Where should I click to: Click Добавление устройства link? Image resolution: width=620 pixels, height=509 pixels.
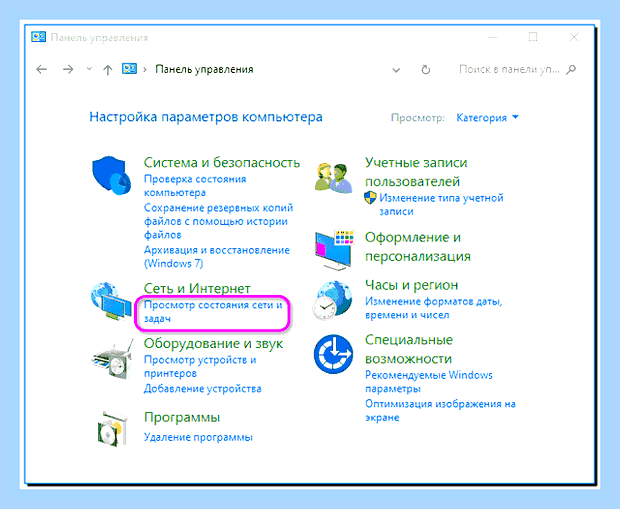(202, 388)
